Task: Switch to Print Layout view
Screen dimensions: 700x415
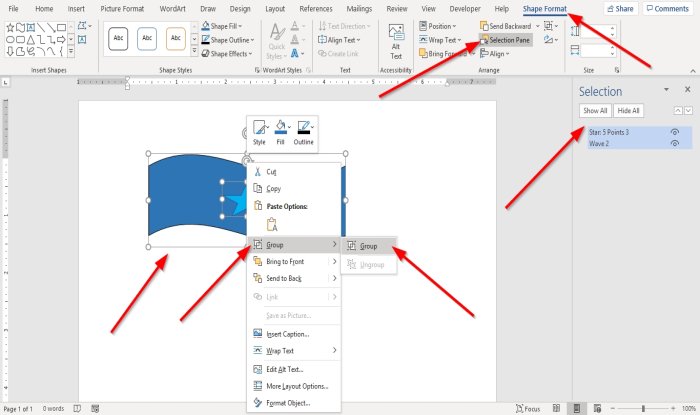Action: 577,408
